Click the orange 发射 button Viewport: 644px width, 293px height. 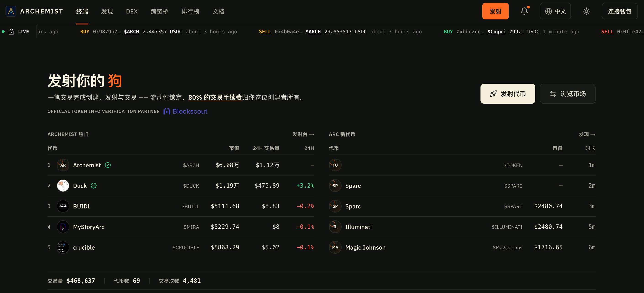pyautogui.click(x=495, y=11)
